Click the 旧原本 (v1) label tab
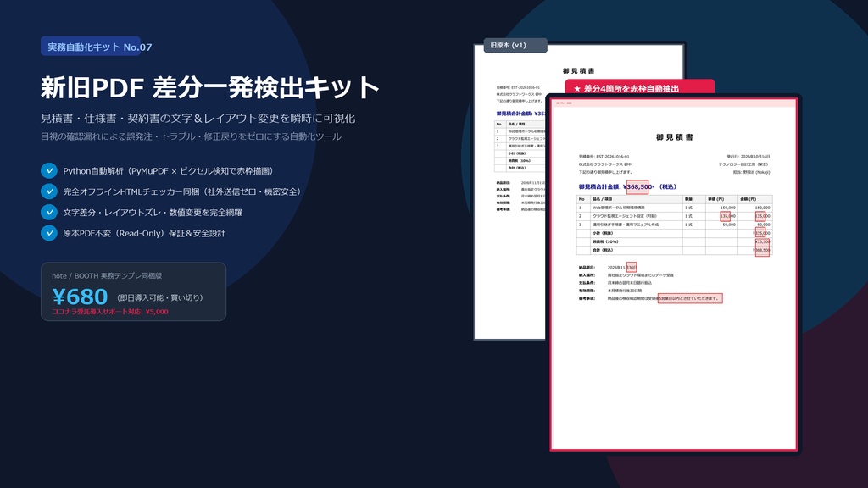This screenshot has height=488, width=868. tap(515, 46)
